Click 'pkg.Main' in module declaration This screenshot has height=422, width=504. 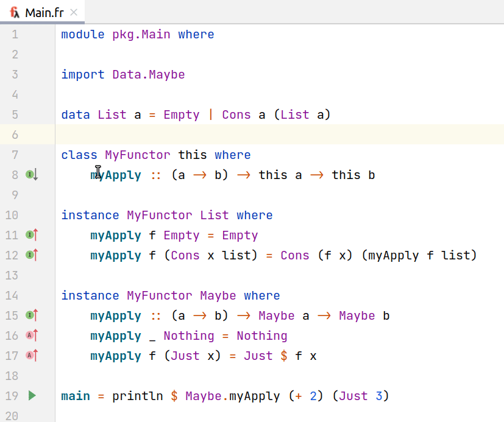(141, 34)
